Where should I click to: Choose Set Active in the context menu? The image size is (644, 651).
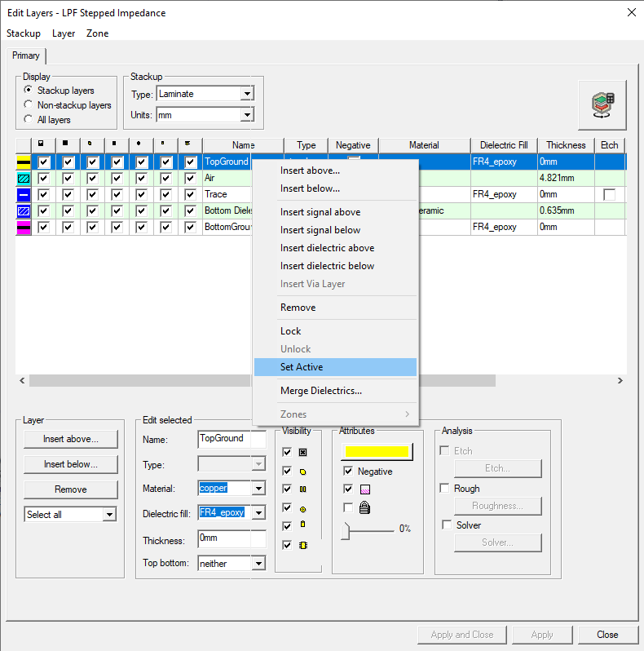point(335,367)
